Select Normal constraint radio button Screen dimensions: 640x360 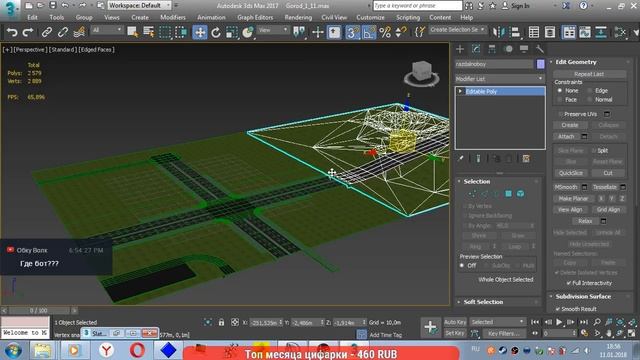click(x=589, y=100)
